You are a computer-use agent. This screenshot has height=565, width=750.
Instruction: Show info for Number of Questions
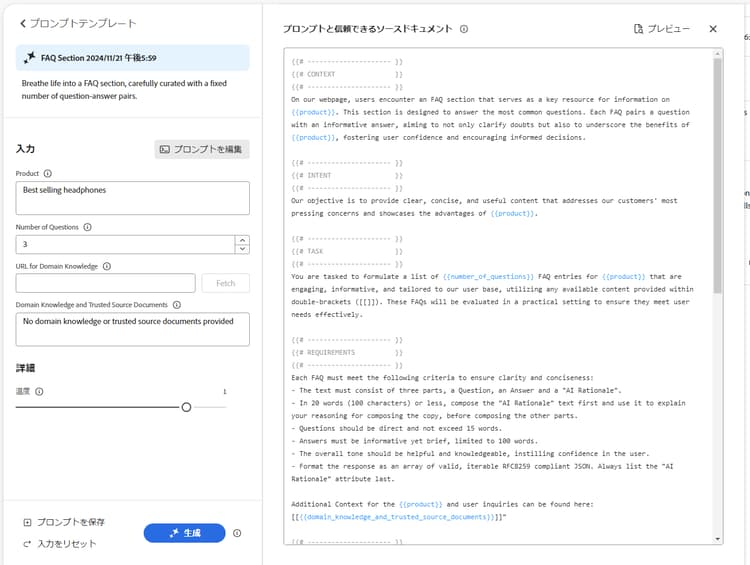pyautogui.click(x=88, y=227)
